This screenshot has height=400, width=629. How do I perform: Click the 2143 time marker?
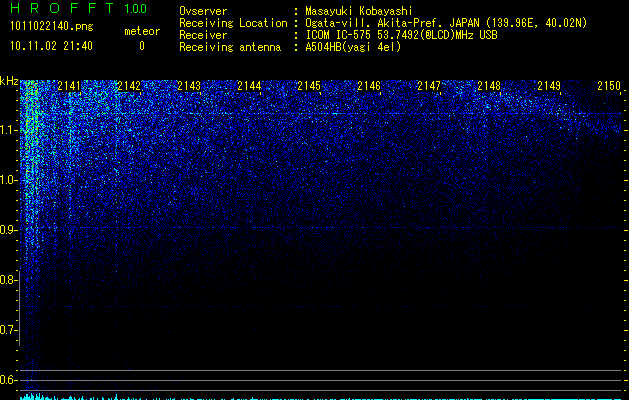click(189, 86)
